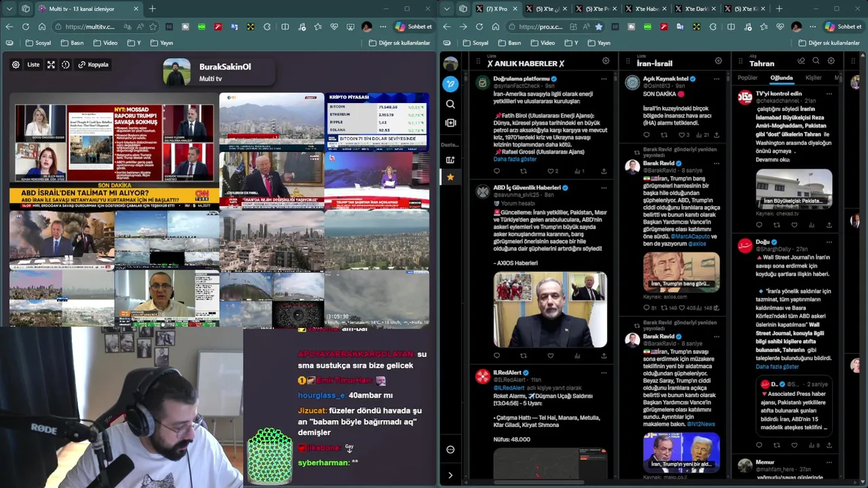Screen dimensions: 868x488
Task: Repost the Açık Kaynak Intel post
Action: coord(665,135)
